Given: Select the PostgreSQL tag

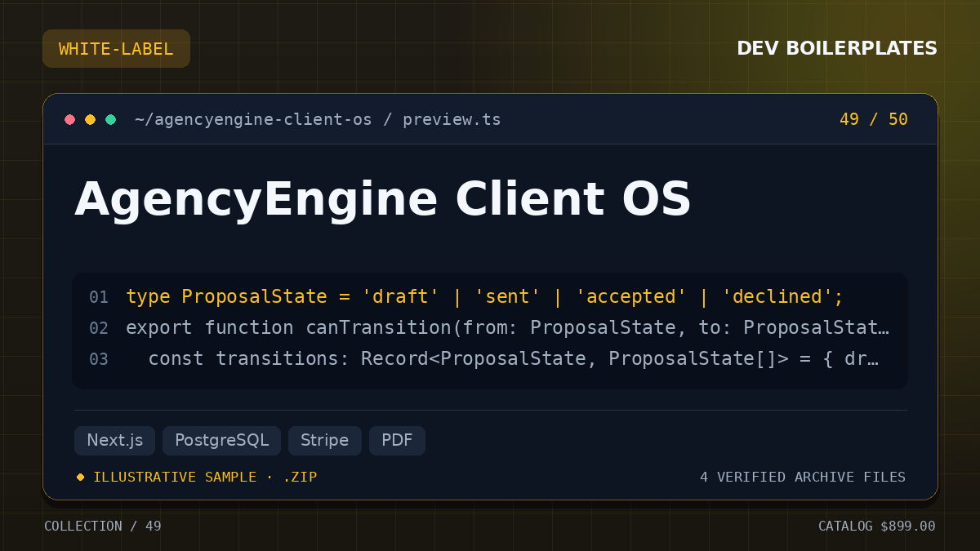Looking at the screenshot, I should tap(221, 441).
